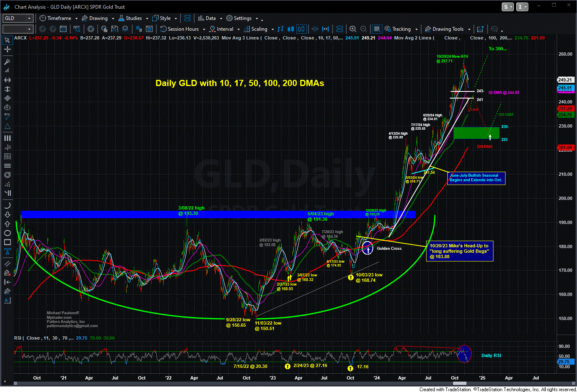
Task: Click the Interval button
Action: (221, 29)
